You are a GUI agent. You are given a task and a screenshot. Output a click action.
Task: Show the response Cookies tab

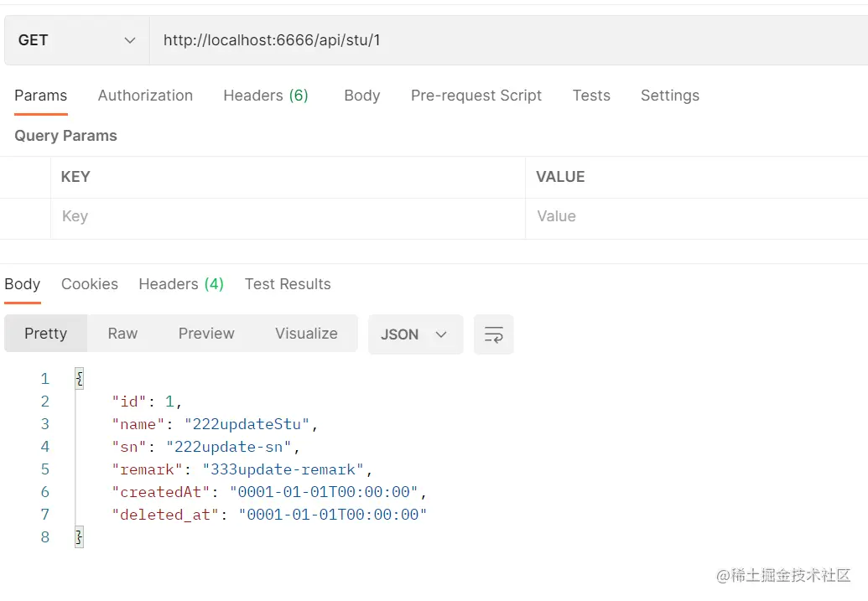90,284
